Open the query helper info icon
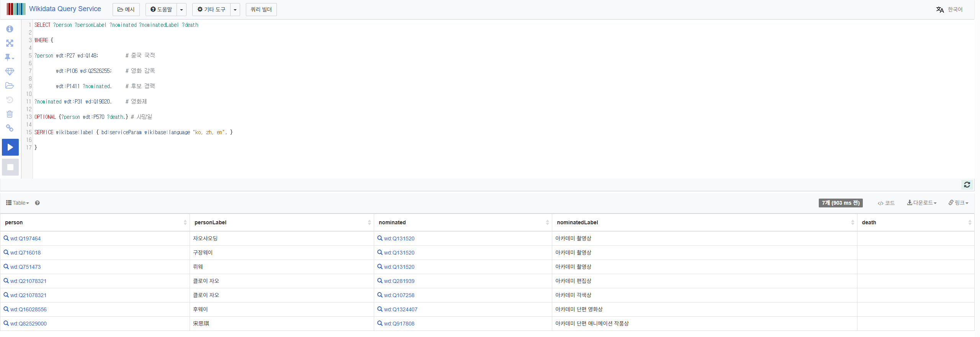The width and height of the screenshot is (980, 337). (10, 29)
